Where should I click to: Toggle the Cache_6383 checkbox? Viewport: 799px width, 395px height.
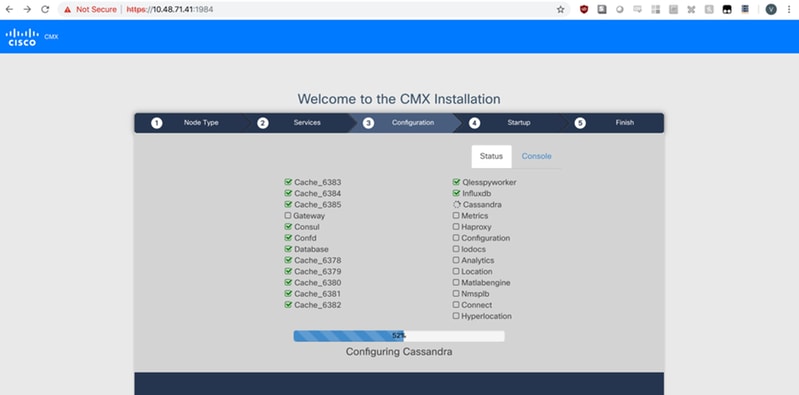(288, 182)
